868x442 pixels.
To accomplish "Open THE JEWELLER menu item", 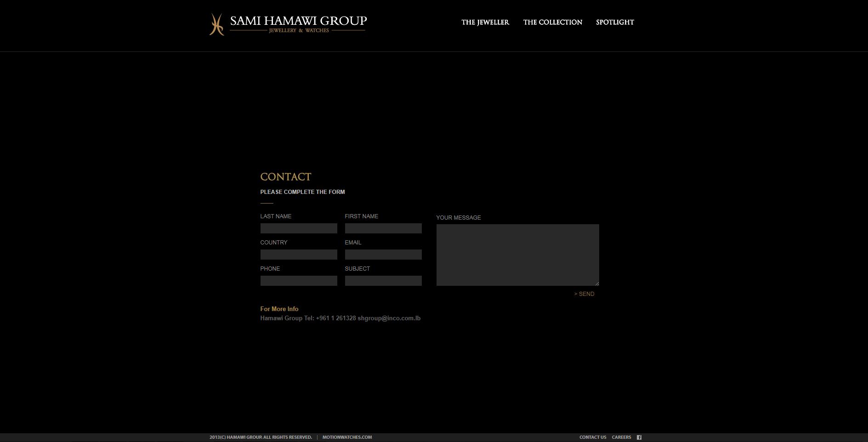I will [485, 22].
